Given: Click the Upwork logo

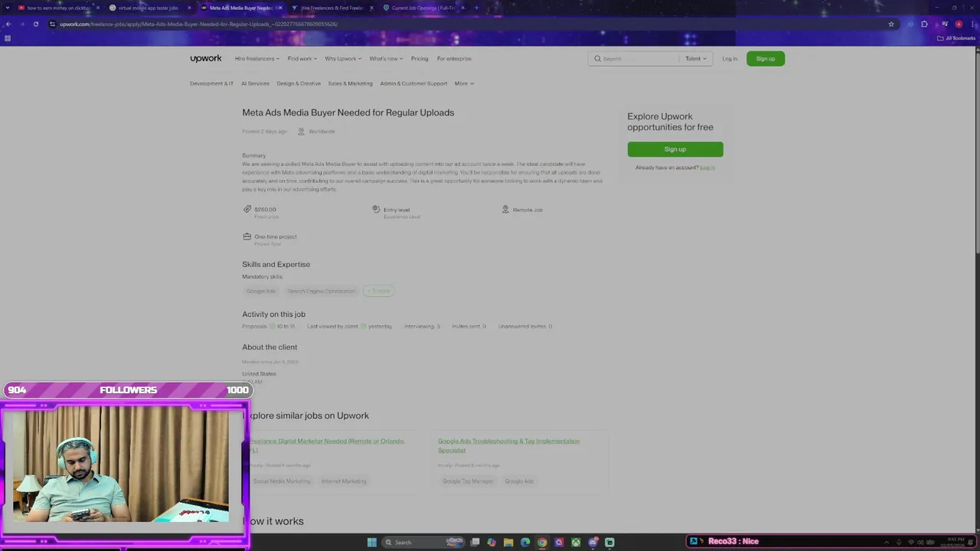Looking at the screenshot, I should (x=205, y=58).
